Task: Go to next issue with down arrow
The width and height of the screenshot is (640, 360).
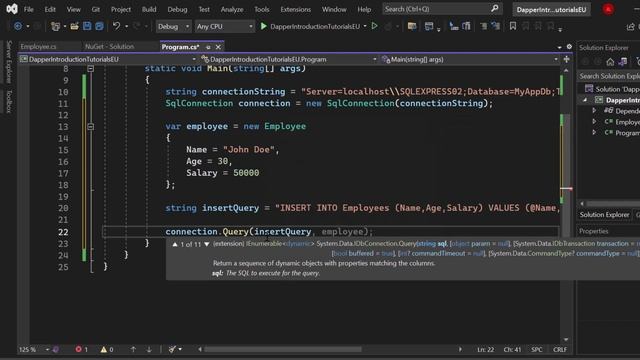Action: 149,349
